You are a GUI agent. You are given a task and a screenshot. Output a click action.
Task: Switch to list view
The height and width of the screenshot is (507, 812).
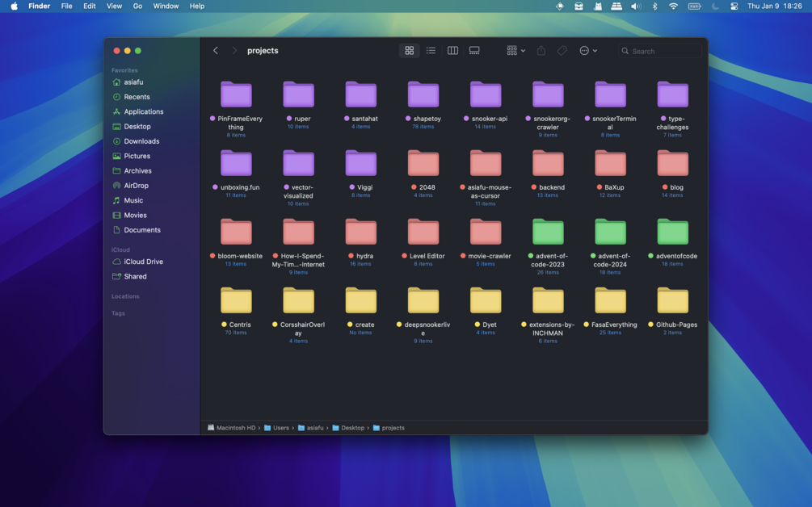click(x=431, y=51)
